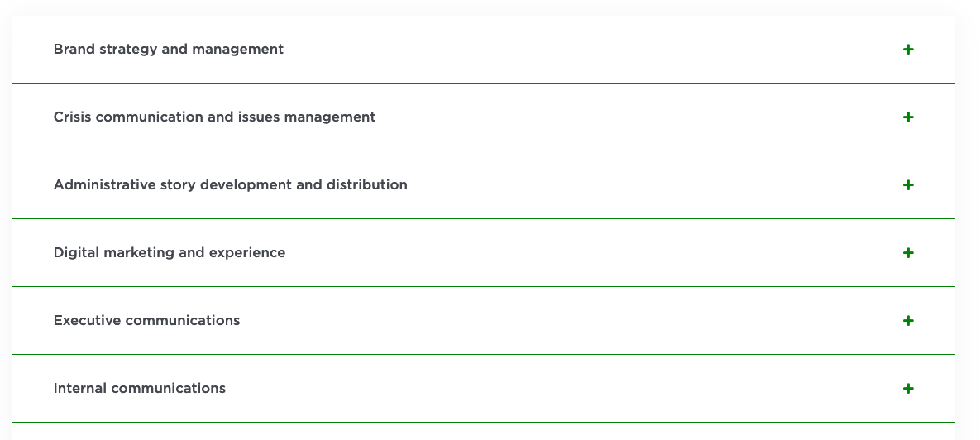
Task: Select the Executive communications heading text
Action: 146,321
